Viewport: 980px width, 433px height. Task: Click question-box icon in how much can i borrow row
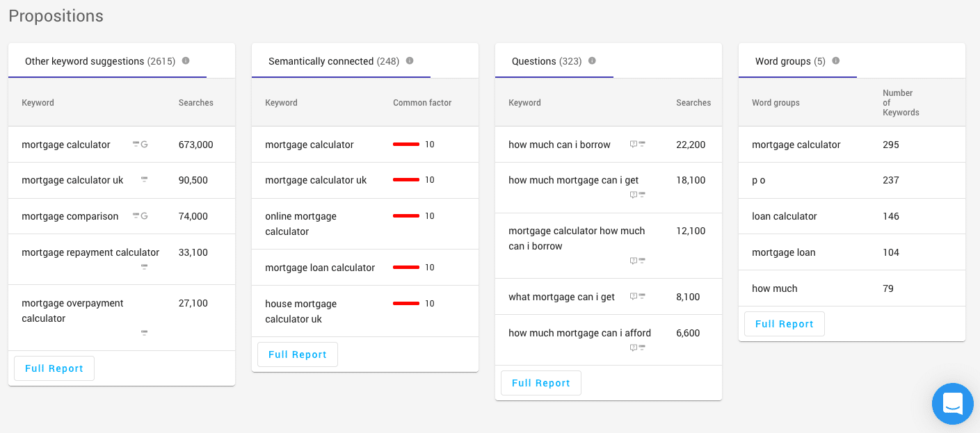(634, 145)
